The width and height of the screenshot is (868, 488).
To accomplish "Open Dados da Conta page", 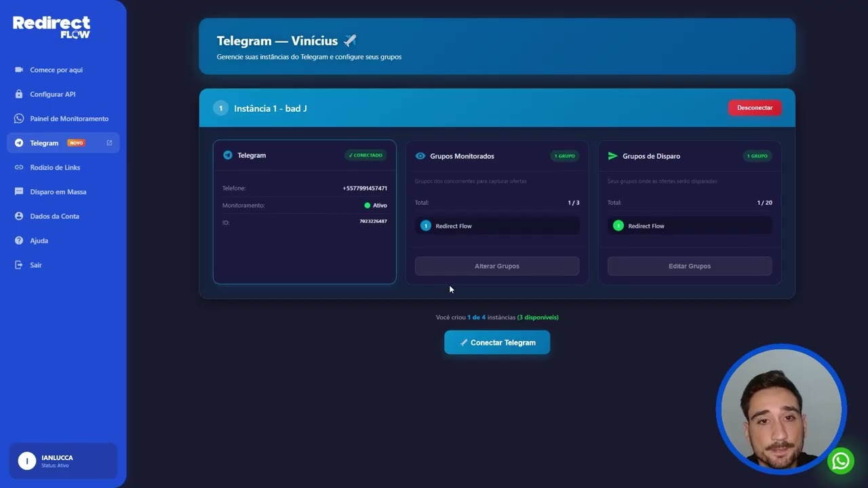I will coord(63,216).
